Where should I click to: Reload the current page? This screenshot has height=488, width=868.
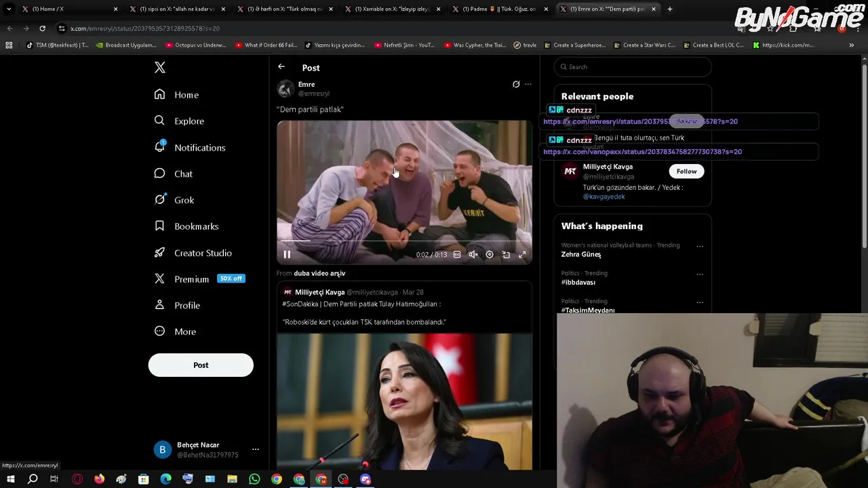tap(42, 28)
